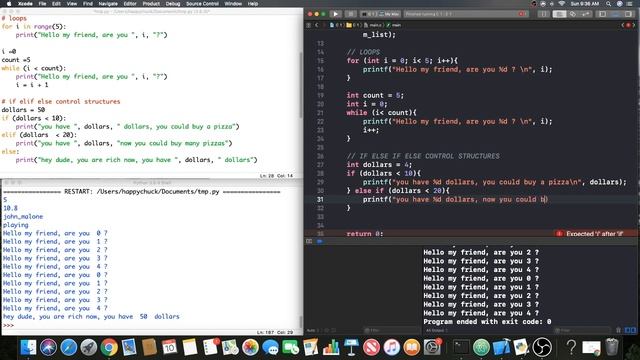Open Python IDLE from the Dock
The width and height of the screenshot is (640, 360).
tap(521, 347)
